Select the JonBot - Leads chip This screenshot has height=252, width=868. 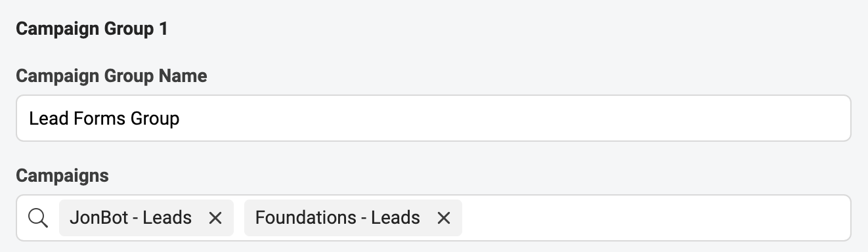tap(146, 218)
